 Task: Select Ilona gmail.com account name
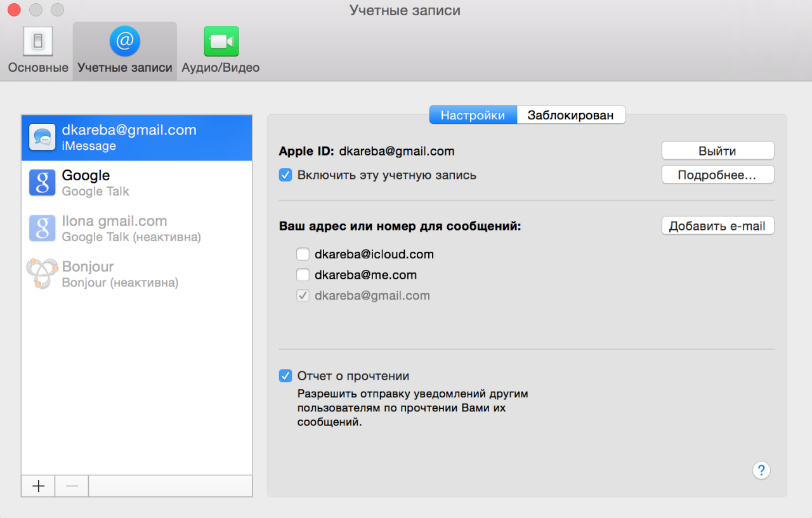click(114, 222)
